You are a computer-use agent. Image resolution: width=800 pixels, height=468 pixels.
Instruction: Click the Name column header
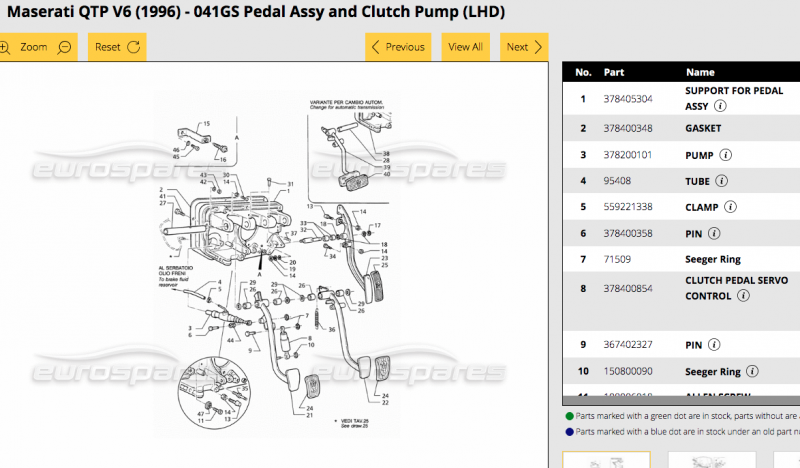[x=700, y=72]
